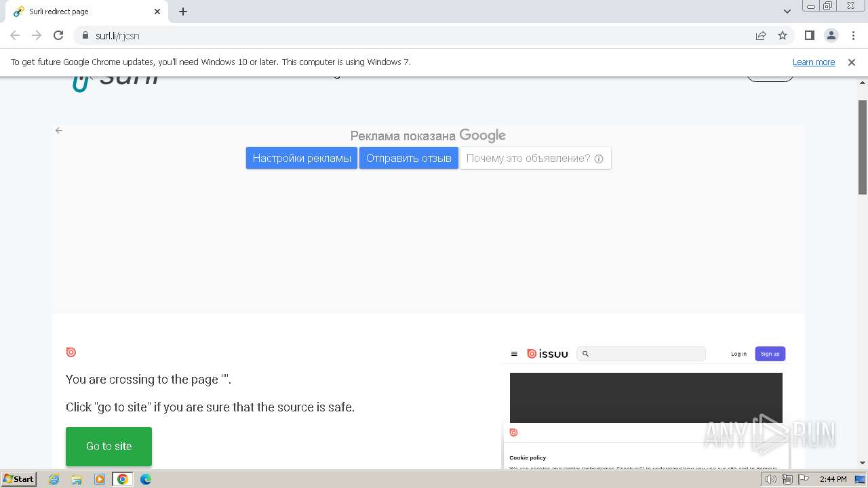Viewport: 868px width, 488px height.
Task: Close the Surli redirect page tab
Action: [x=157, y=12]
